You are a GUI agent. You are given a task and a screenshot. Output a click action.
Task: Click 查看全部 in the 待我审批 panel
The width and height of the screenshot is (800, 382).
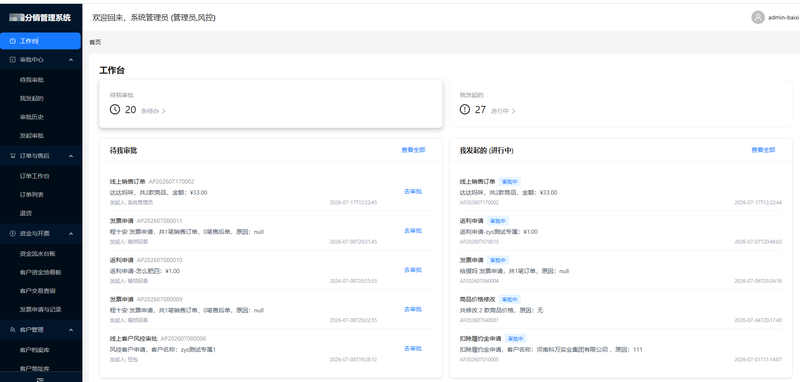[x=413, y=150]
